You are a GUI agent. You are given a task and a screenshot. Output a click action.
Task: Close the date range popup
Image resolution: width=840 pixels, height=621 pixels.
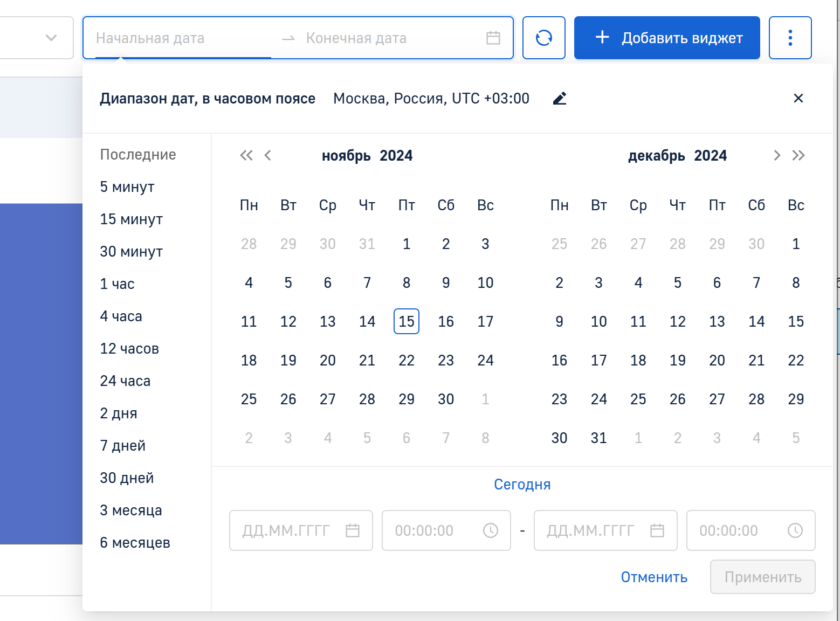[798, 98]
